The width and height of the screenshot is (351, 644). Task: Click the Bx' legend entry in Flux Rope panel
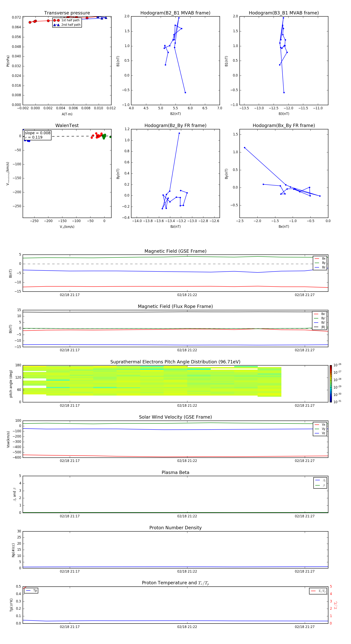(320, 314)
